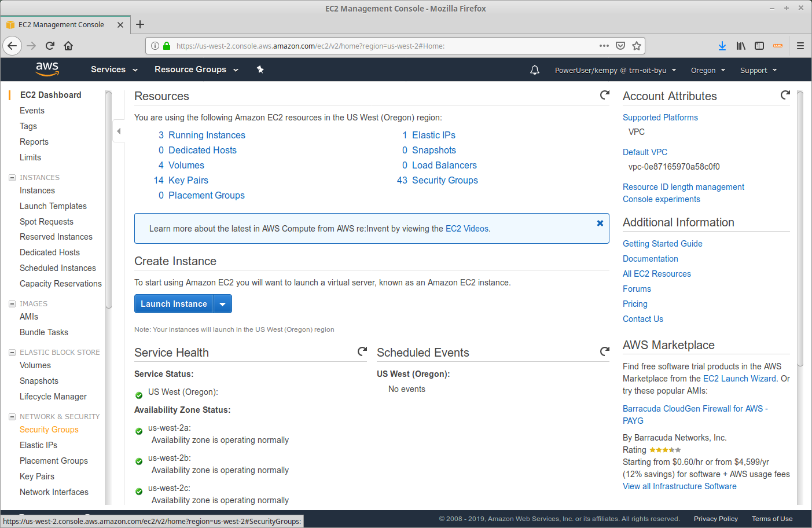The height and width of the screenshot is (528, 812).
Task: Click the pin shortcut icon in AWS navbar
Action: pyautogui.click(x=260, y=69)
